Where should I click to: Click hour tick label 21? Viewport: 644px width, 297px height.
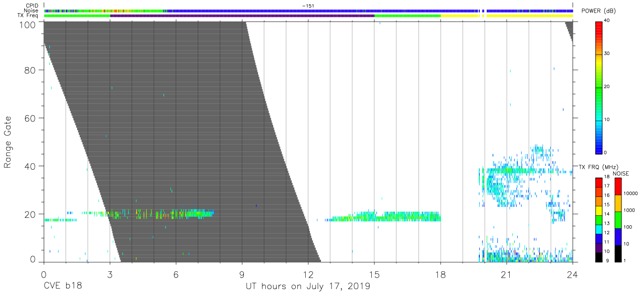507,274
